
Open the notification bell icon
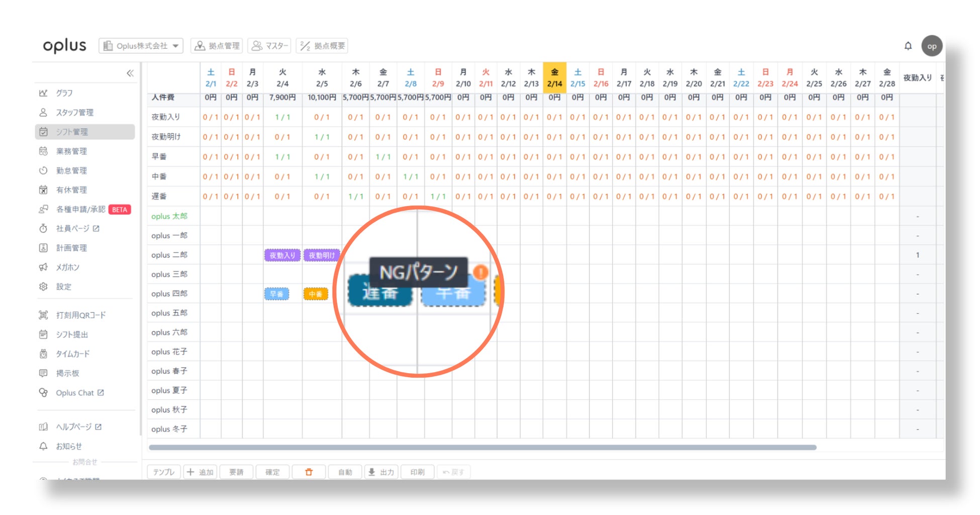(908, 46)
